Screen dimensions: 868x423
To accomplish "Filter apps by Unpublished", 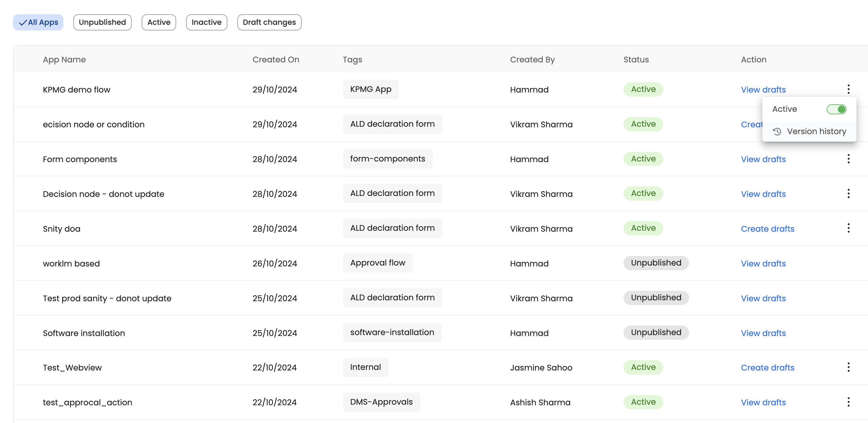I will [102, 22].
